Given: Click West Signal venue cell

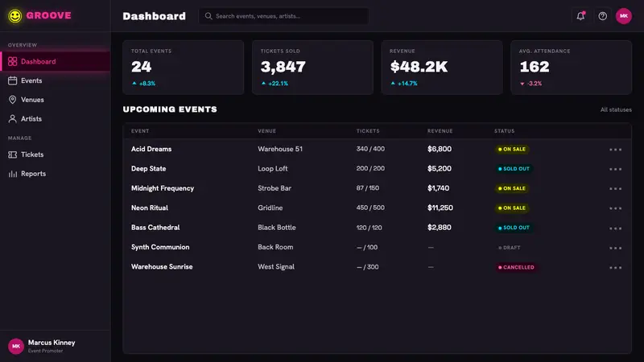Looking at the screenshot, I should pyautogui.click(x=276, y=267).
